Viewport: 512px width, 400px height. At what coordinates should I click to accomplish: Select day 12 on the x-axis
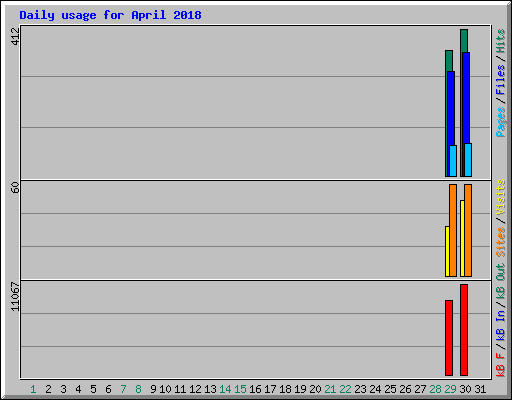click(195, 389)
